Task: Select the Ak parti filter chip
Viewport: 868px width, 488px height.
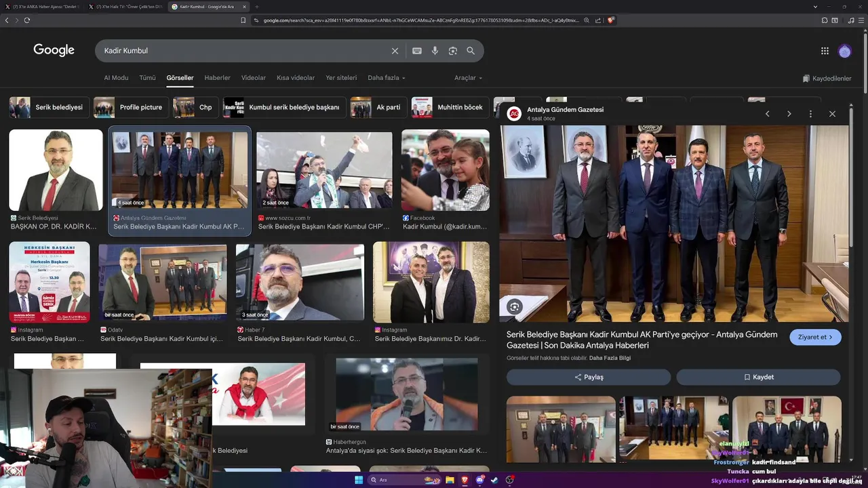Action: coord(378,107)
